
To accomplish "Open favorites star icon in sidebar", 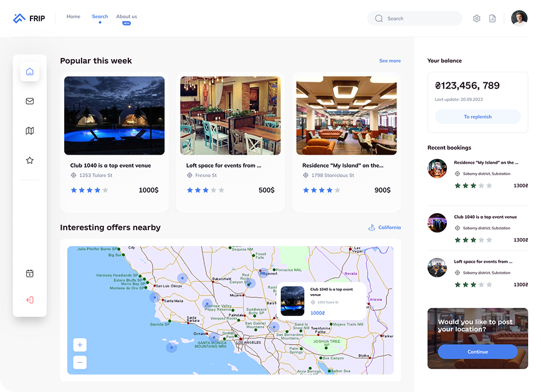I will [x=29, y=160].
